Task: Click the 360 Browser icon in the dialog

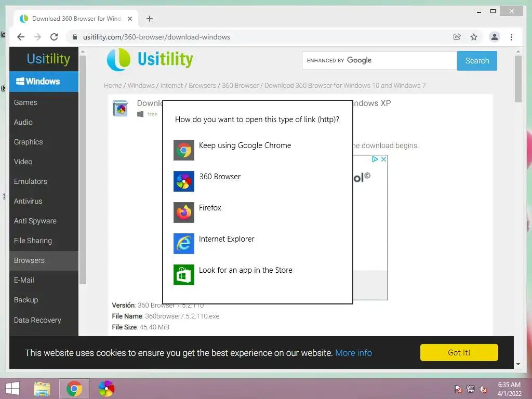Action: (183, 181)
